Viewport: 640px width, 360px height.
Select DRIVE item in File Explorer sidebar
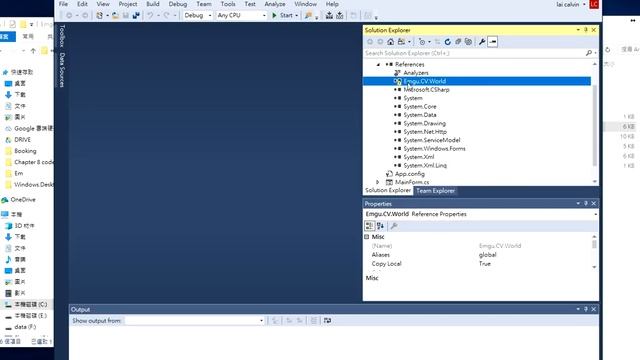22,140
